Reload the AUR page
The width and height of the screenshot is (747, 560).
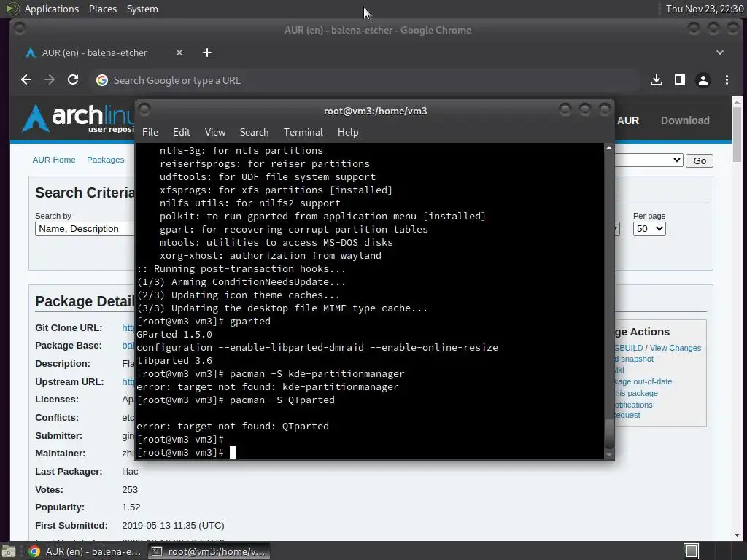point(73,80)
